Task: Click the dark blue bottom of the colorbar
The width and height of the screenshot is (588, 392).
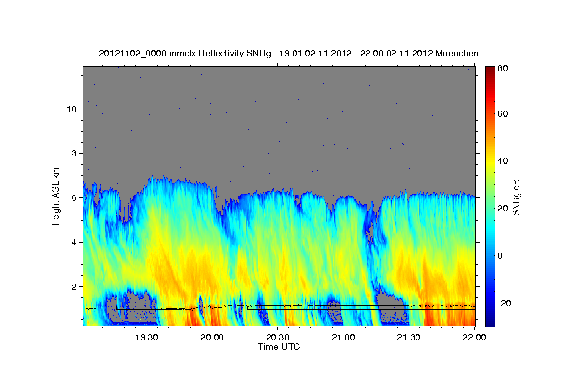Action: click(490, 322)
